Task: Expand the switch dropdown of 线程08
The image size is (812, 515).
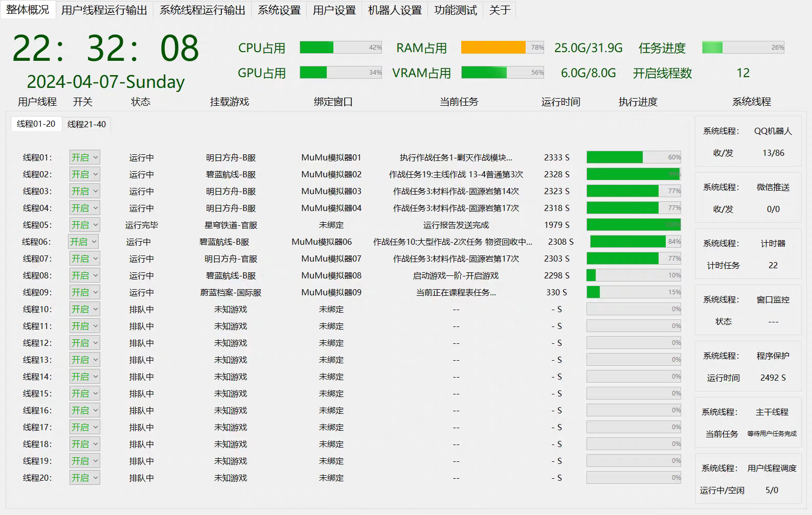Action: [x=84, y=275]
